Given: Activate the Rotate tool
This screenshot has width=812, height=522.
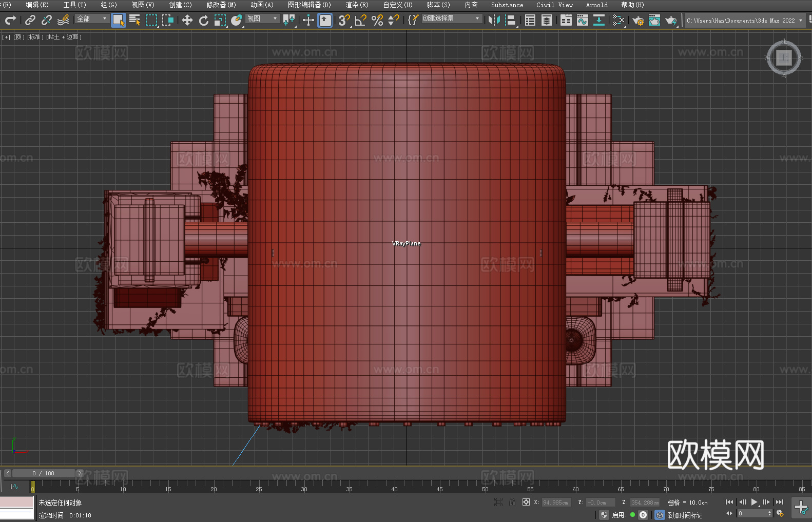Looking at the screenshot, I should pos(203,21).
